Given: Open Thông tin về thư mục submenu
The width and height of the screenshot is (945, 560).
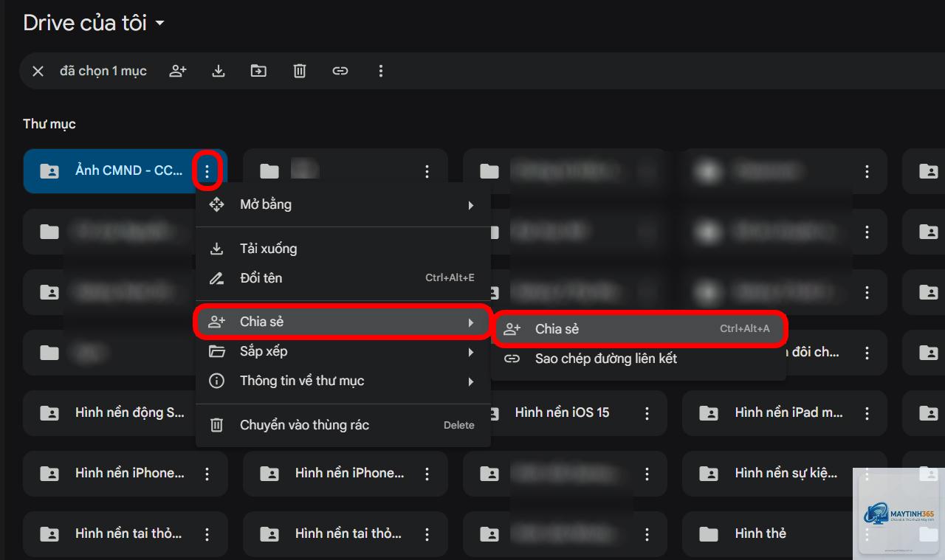Looking at the screenshot, I should tap(343, 381).
